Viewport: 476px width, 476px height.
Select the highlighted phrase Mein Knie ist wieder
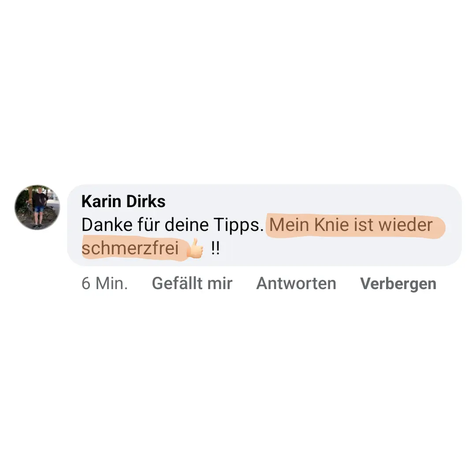coord(351,225)
